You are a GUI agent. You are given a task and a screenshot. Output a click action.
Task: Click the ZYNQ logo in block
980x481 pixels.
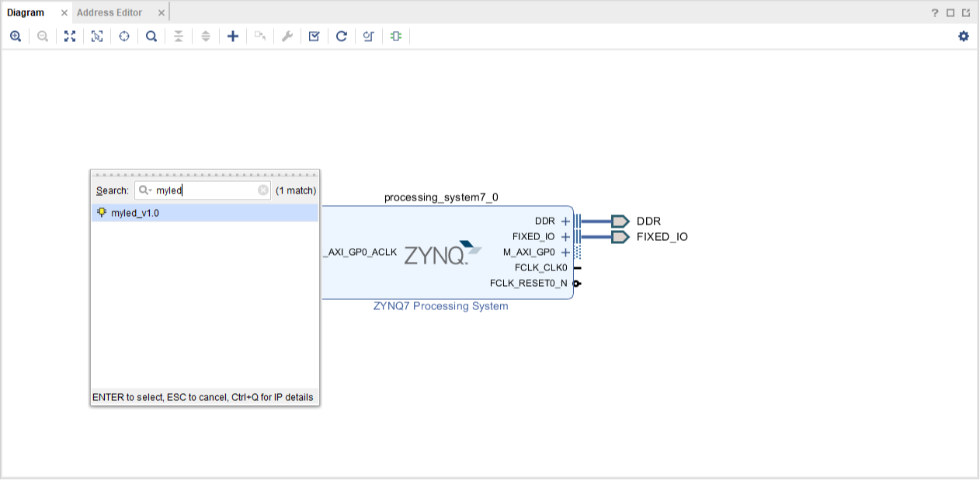pos(443,253)
